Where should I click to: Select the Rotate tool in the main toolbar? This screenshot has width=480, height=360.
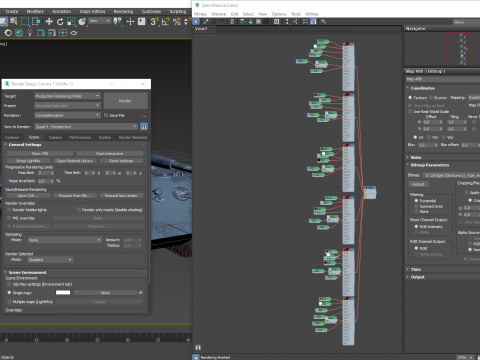60,22
